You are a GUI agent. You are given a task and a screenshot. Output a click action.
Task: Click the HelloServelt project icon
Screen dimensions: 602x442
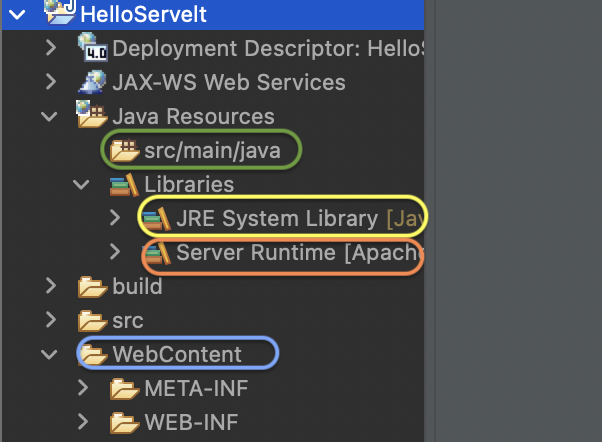[x=60, y=12]
